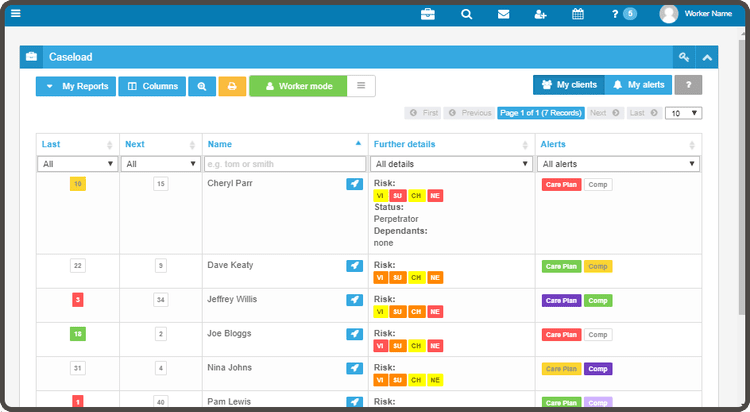Click Cheryl Parr's yellow Last badge 10
The width and height of the screenshot is (750, 412).
click(78, 184)
